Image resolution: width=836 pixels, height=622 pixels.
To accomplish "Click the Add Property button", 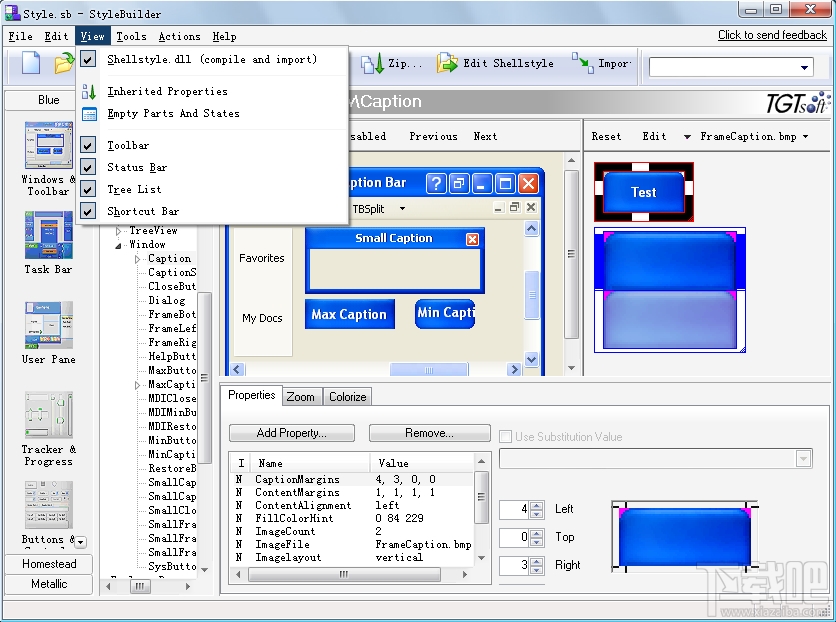I will (x=291, y=433).
